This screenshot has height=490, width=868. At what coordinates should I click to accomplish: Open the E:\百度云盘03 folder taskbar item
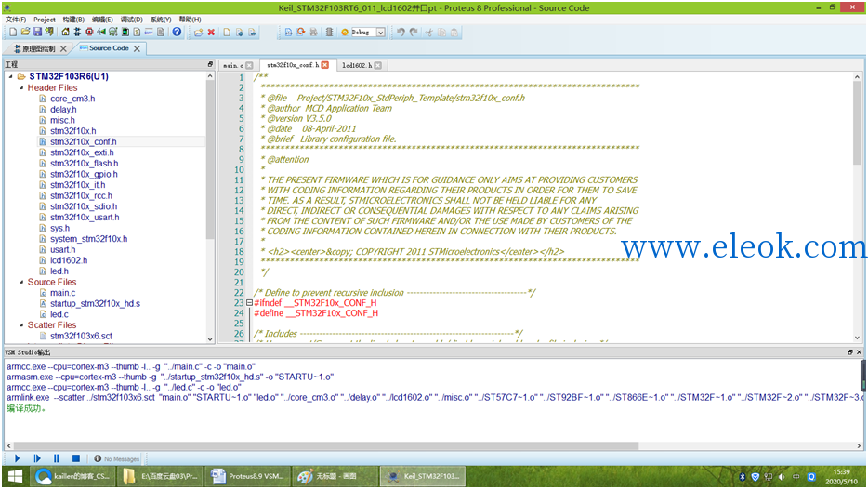[x=161, y=476]
